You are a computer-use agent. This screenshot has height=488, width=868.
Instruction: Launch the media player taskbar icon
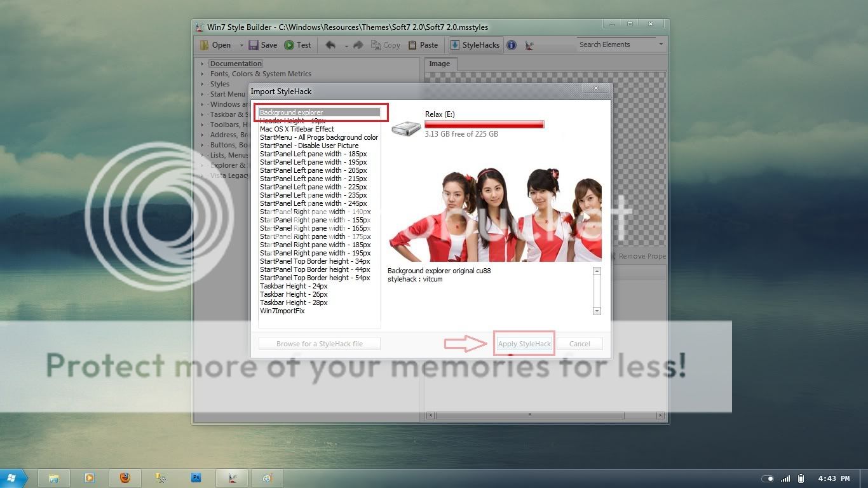tap(90, 478)
